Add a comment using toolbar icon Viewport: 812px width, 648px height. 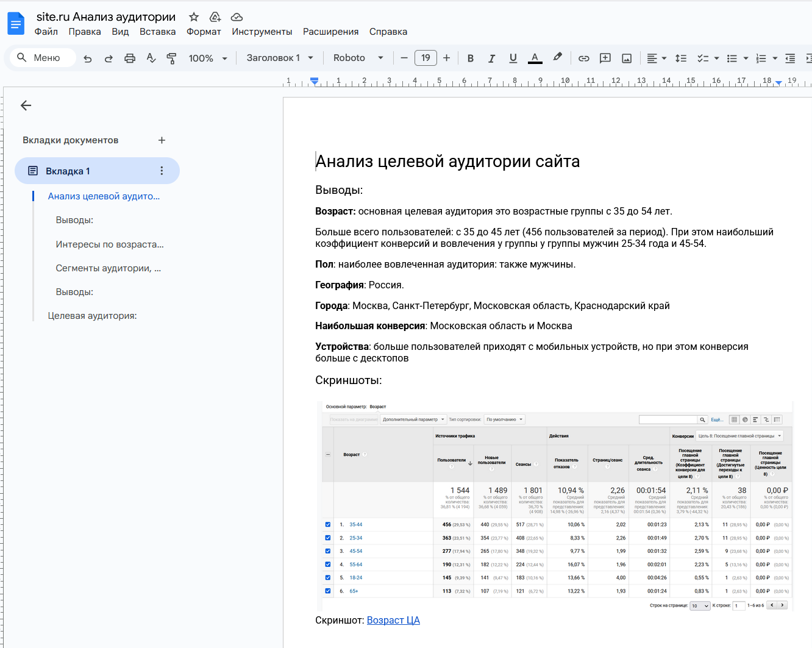coord(605,59)
